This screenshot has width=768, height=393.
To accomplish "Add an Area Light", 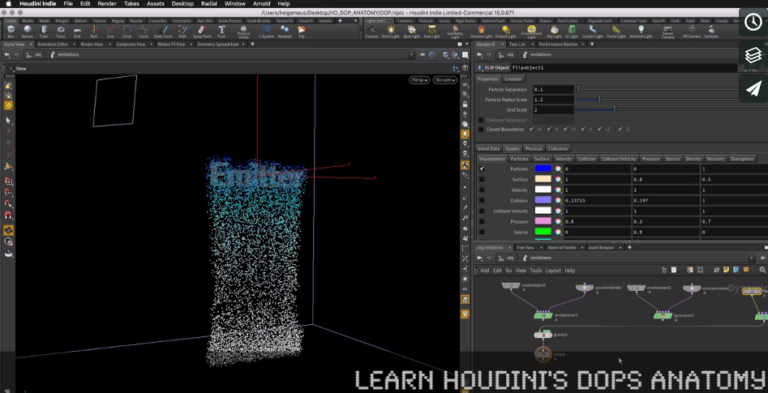I will [x=431, y=32].
